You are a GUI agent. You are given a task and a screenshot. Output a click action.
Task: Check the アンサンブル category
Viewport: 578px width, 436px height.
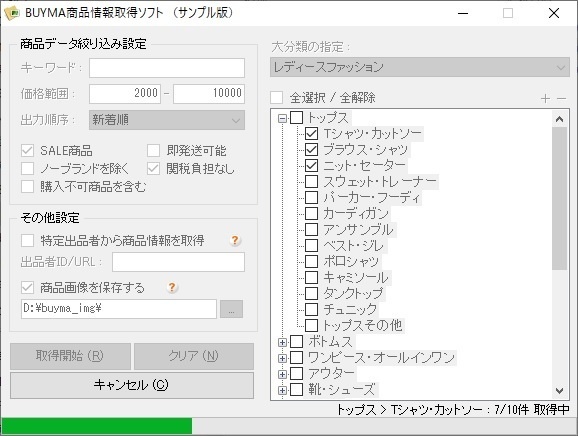pos(311,229)
